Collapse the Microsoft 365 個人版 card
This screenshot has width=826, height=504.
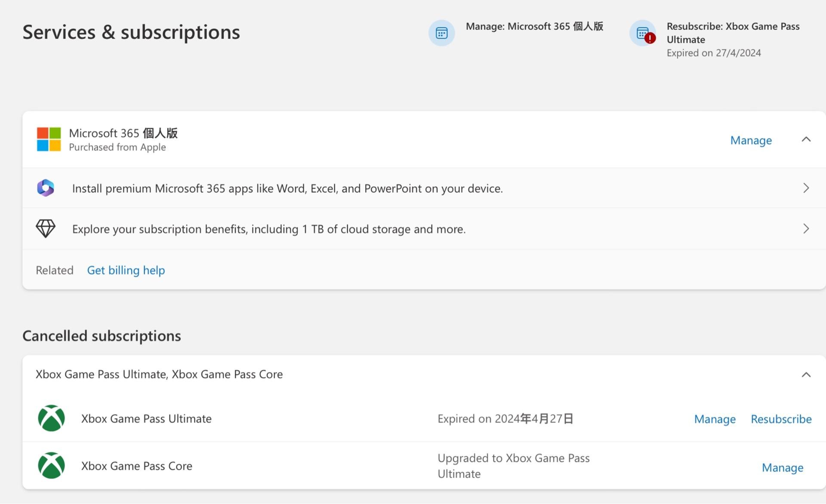tap(806, 139)
